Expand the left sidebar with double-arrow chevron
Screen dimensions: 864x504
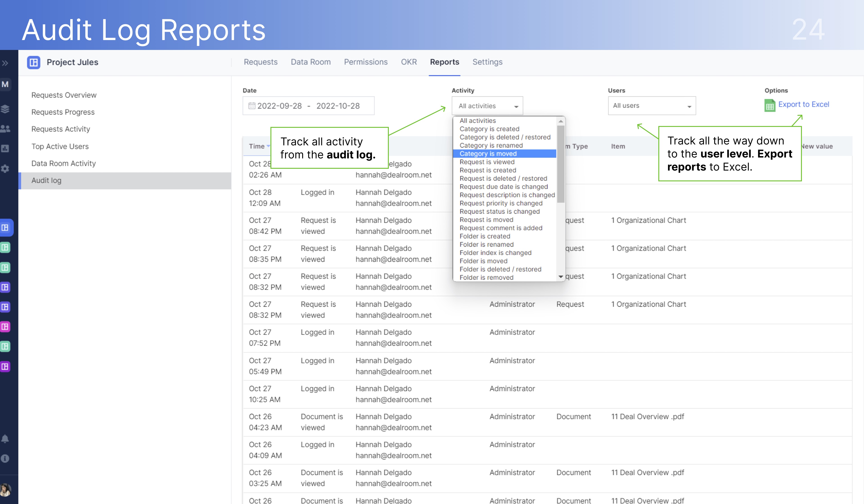click(5, 63)
